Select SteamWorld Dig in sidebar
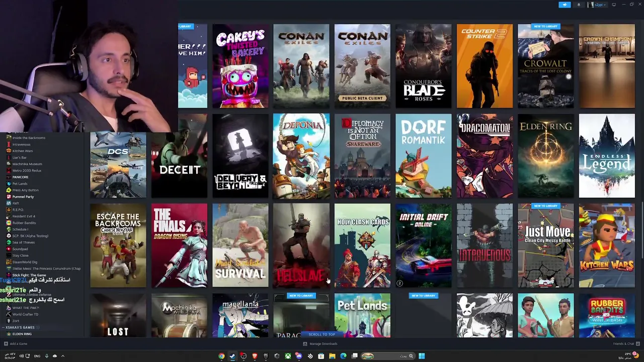 coord(25,262)
